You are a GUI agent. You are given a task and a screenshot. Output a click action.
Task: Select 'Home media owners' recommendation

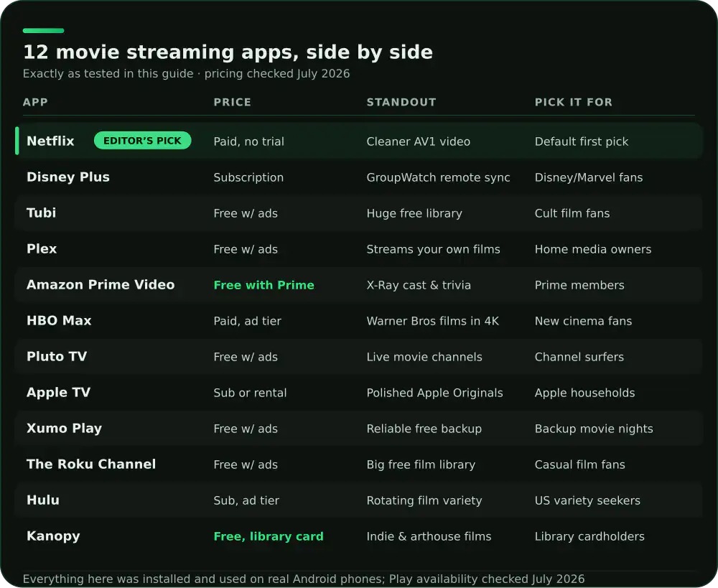pos(593,249)
